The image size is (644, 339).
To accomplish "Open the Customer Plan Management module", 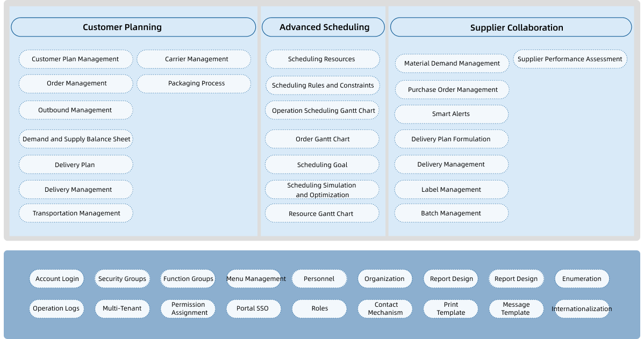I will (x=75, y=59).
